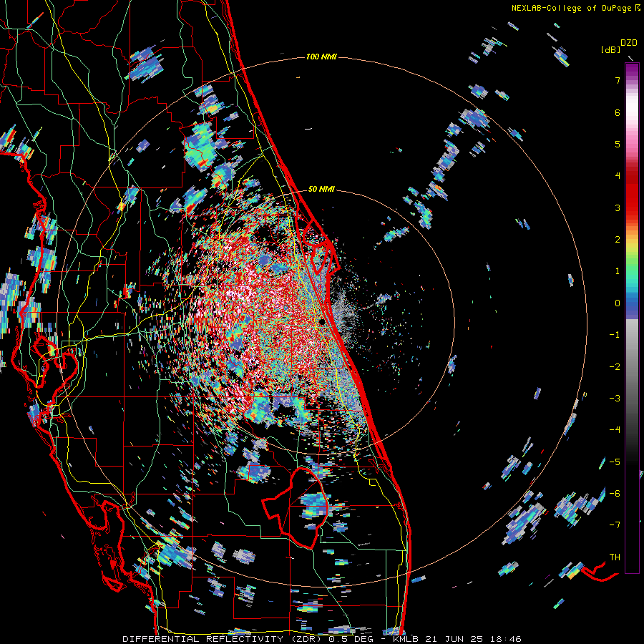Select the -5 value on the dB scale
This screenshot has height=644, width=644.
click(x=615, y=462)
